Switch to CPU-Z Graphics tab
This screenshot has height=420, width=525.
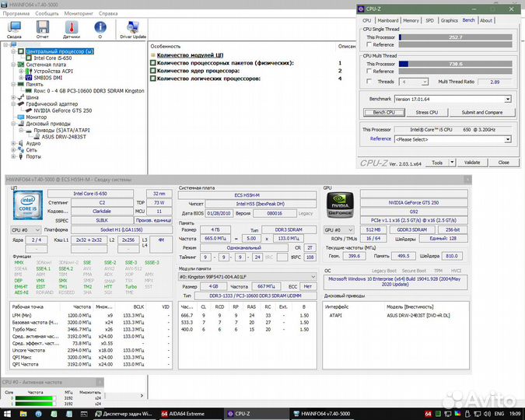449,20
